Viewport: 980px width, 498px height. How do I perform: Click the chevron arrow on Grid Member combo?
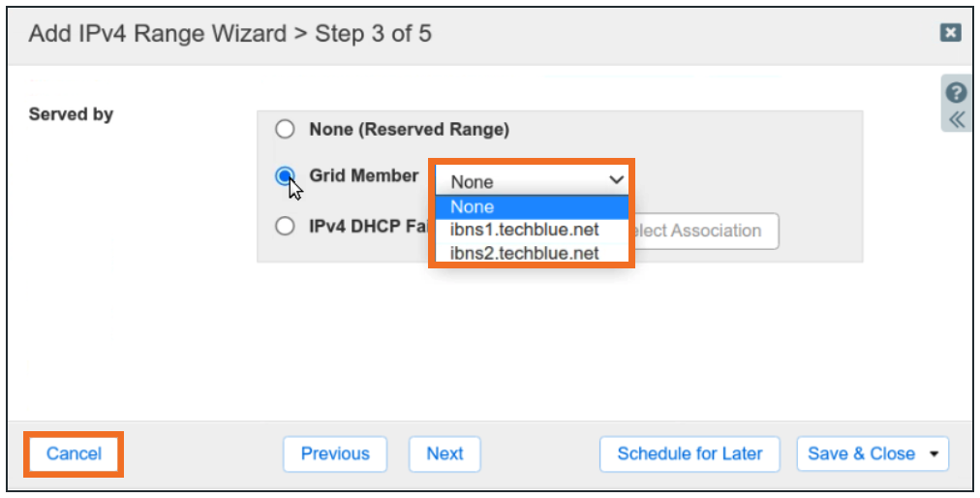tap(615, 180)
